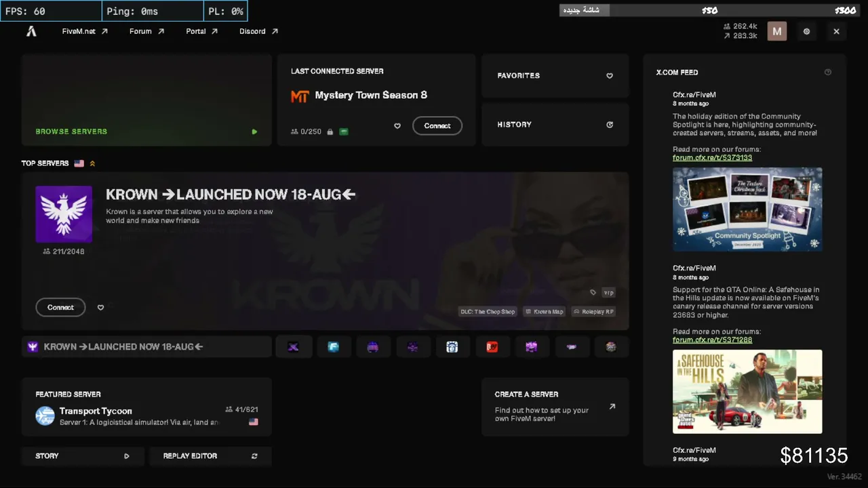Click the US flag on Transport Tycoon
The height and width of the screenshot is (488, 868).
pyautogui.click(x=254, y=422)
